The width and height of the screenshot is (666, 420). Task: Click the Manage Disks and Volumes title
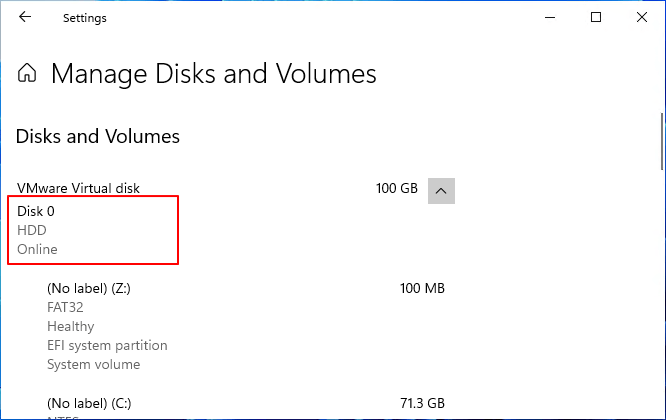(213, 74)
